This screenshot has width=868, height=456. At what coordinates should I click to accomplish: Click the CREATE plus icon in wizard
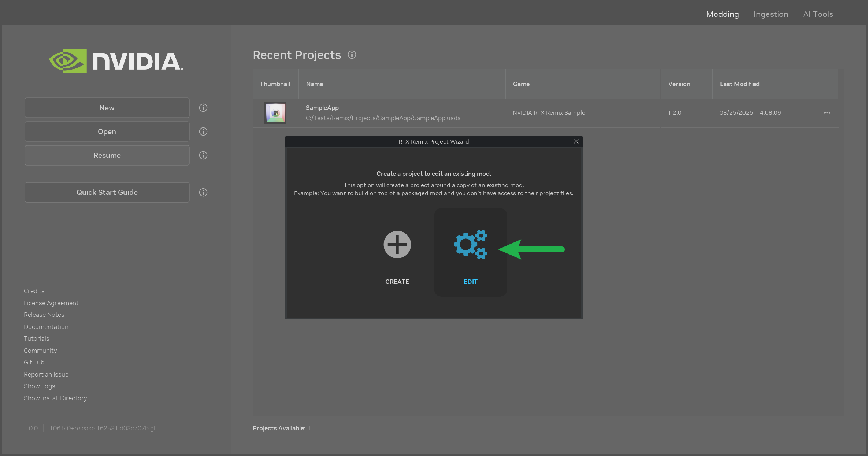pos(397,245)
